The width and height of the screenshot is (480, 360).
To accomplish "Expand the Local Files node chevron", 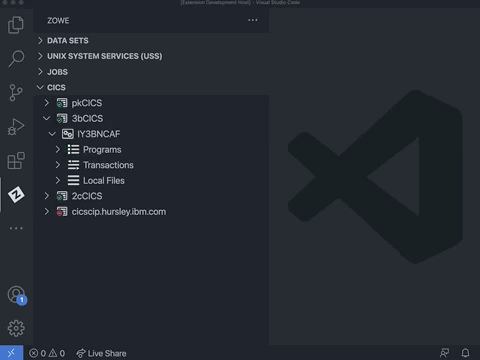I will [58, 180].
